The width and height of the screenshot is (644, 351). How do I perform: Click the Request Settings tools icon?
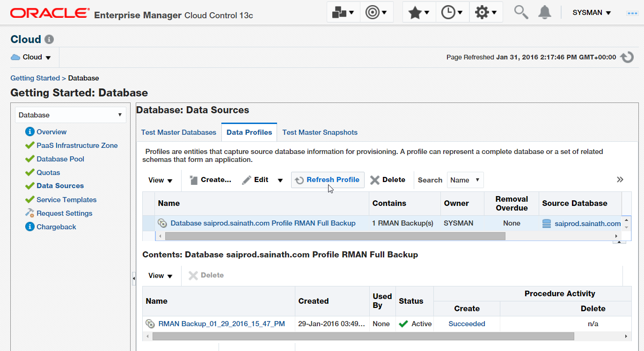point(29,213)
